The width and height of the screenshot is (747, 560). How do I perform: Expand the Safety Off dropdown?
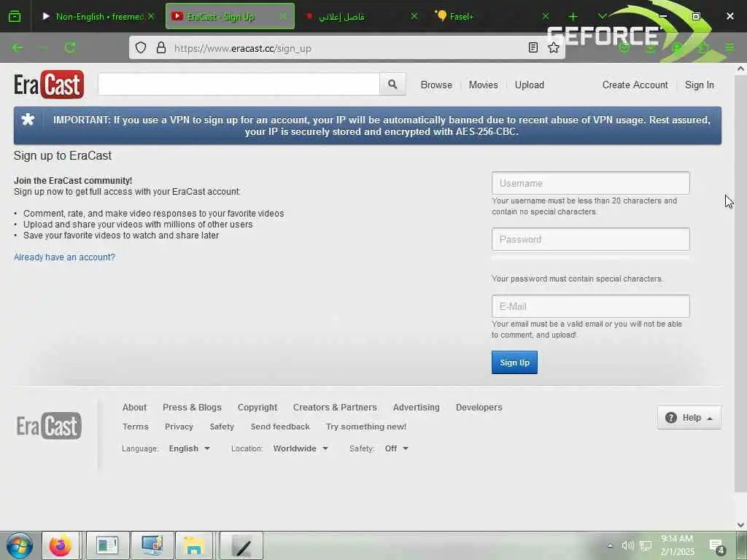tap(396, 448)
